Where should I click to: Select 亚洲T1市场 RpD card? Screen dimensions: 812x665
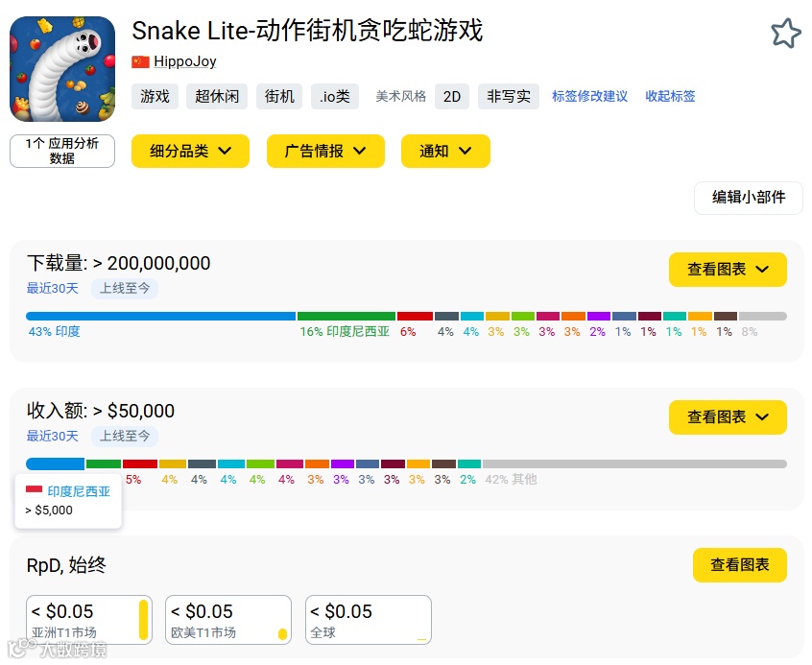[x=89, y=620]
